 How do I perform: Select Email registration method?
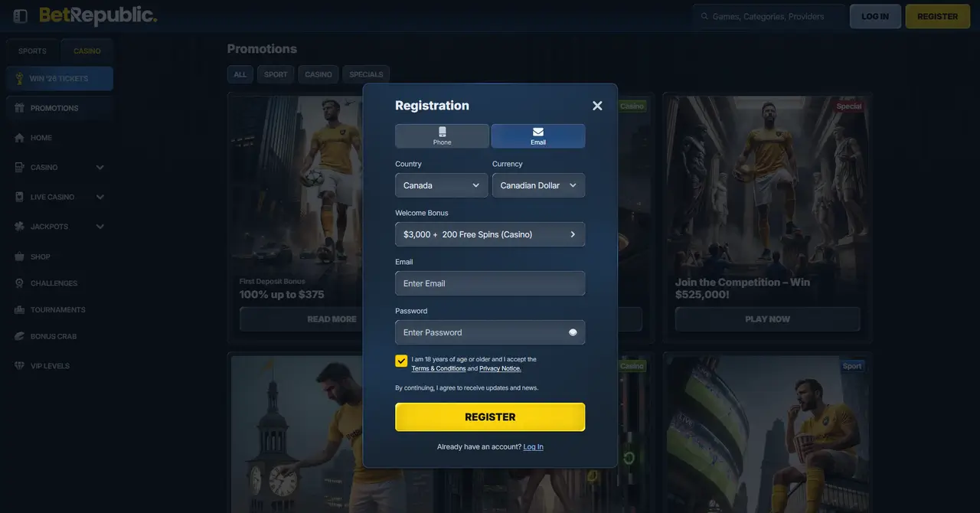pyautogui.click(x=538, y=136)
